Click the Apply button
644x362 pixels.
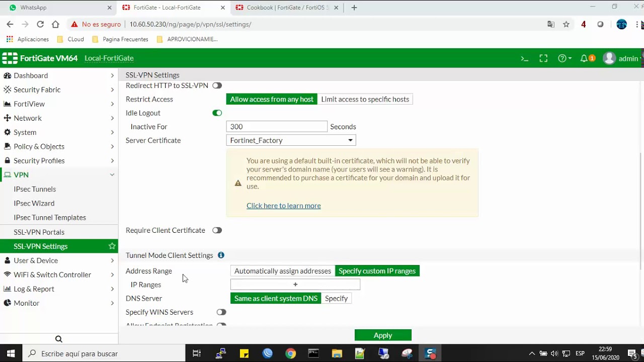(x=383, y=335)
